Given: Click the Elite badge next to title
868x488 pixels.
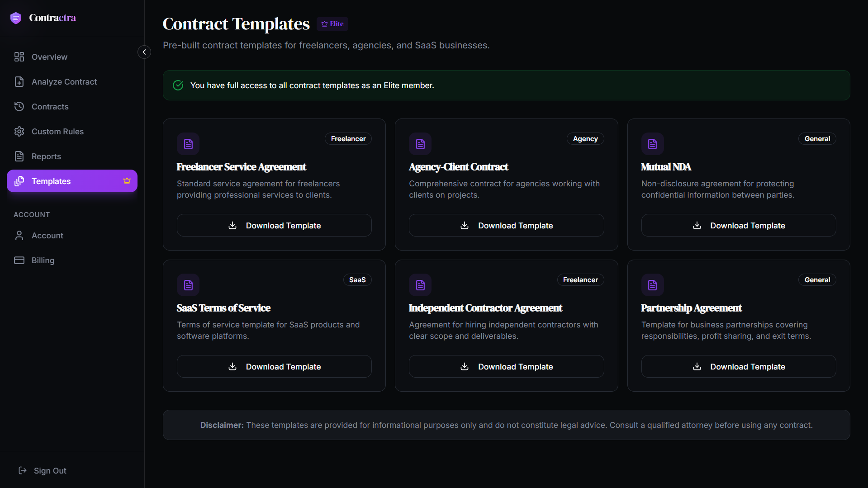Looking at the screenshot, I should tap(332, 24).
